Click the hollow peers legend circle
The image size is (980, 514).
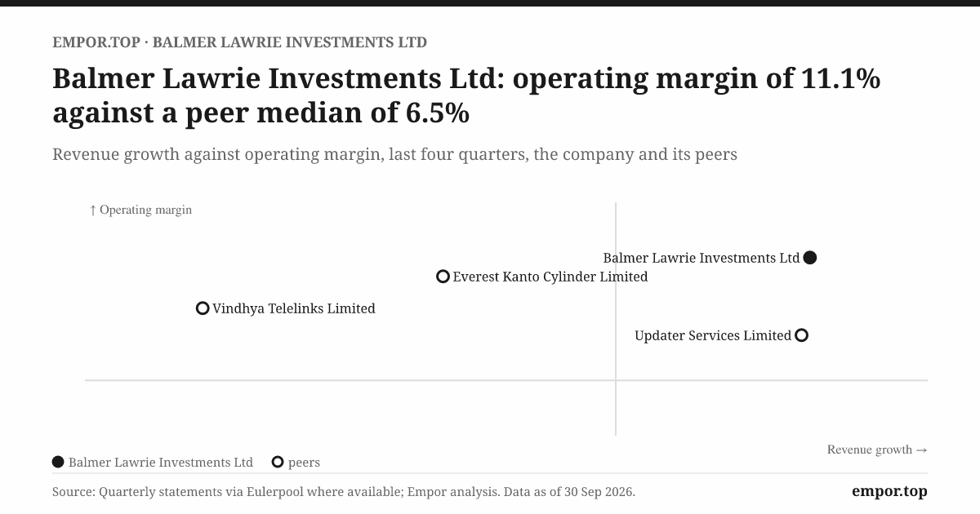(278, 462)
